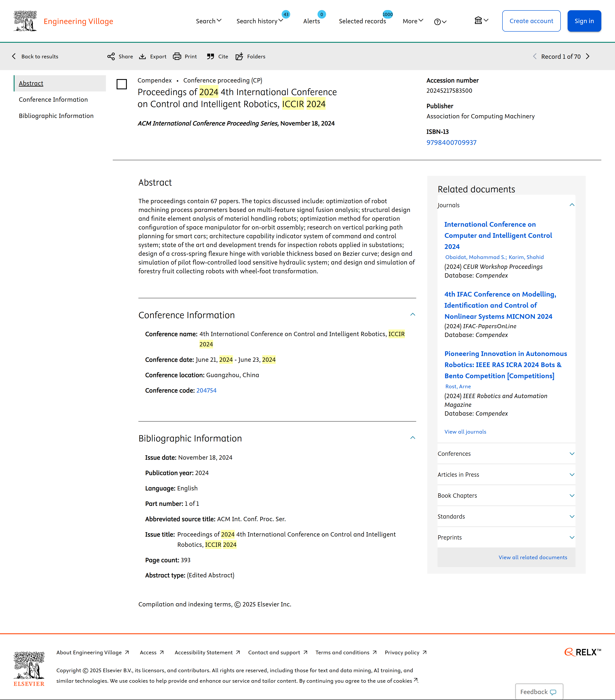Open the Feedback button

coord(539,691)
